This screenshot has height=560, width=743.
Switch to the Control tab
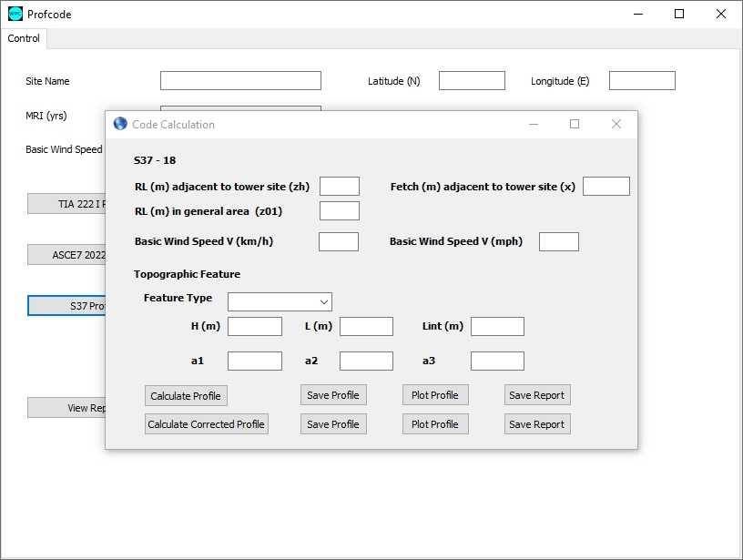24,38
